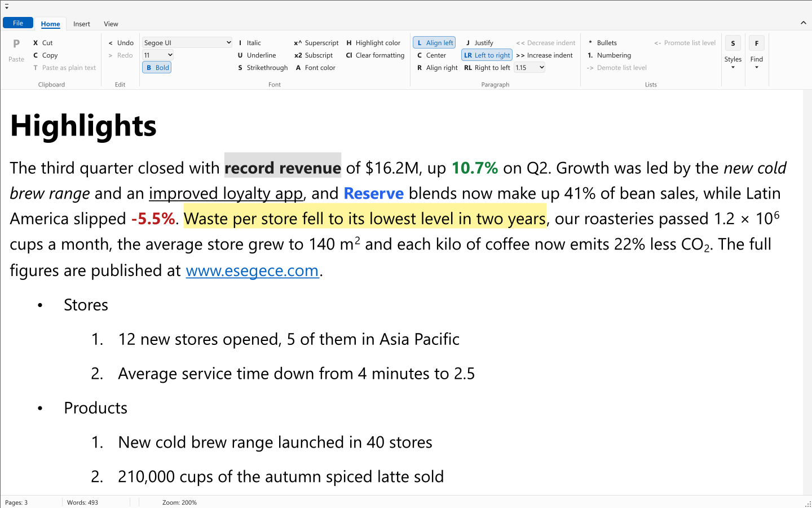Switch to the Home tab
The height and width of the screenshot is (508, 812).
[50, 24]
